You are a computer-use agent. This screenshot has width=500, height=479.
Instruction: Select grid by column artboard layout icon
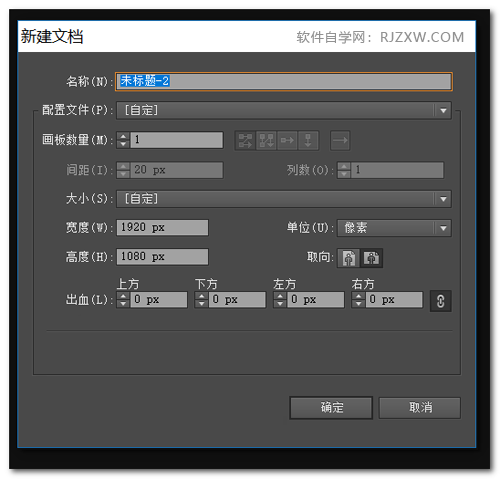click(x=266, y=140)
